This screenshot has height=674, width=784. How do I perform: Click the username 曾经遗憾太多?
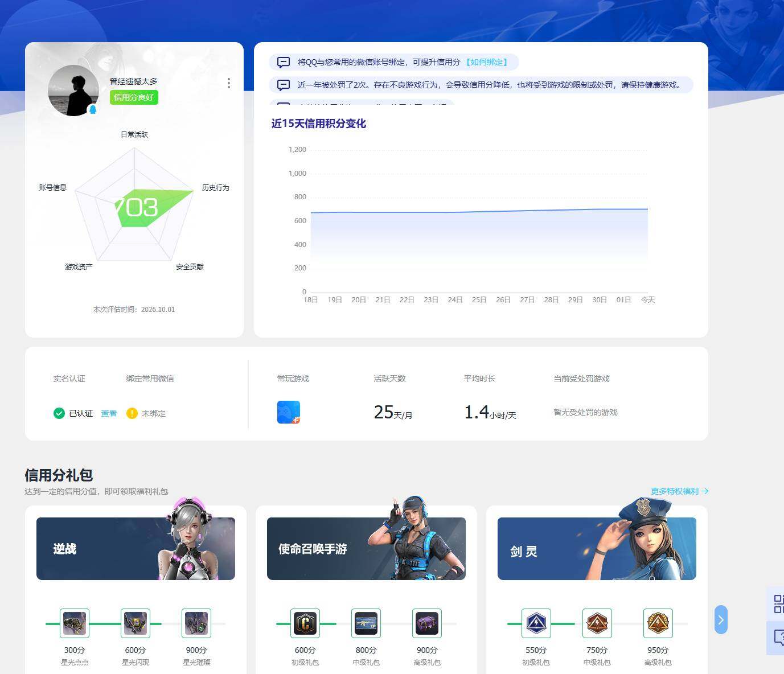(x=134, y=81)
